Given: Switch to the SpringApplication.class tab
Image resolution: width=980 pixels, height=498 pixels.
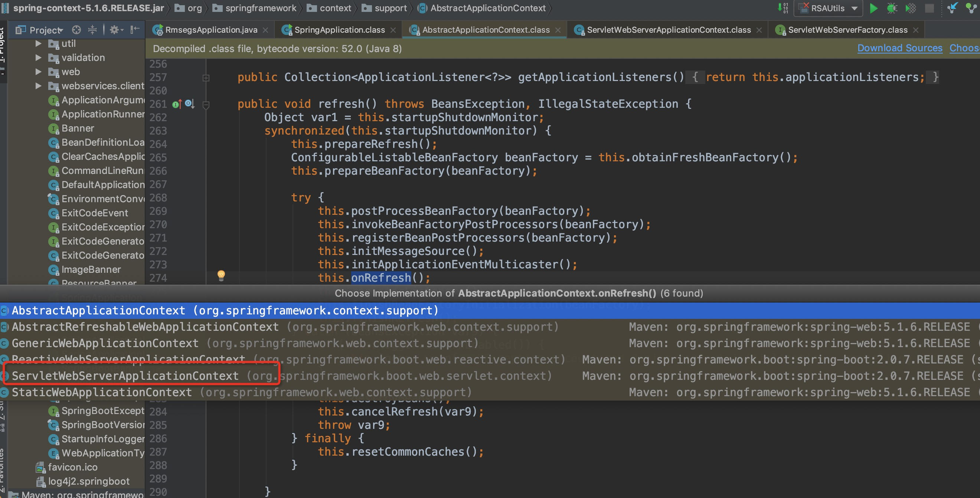Looking at the screenshot, I should pyautogui.click(x=339, y=30).
